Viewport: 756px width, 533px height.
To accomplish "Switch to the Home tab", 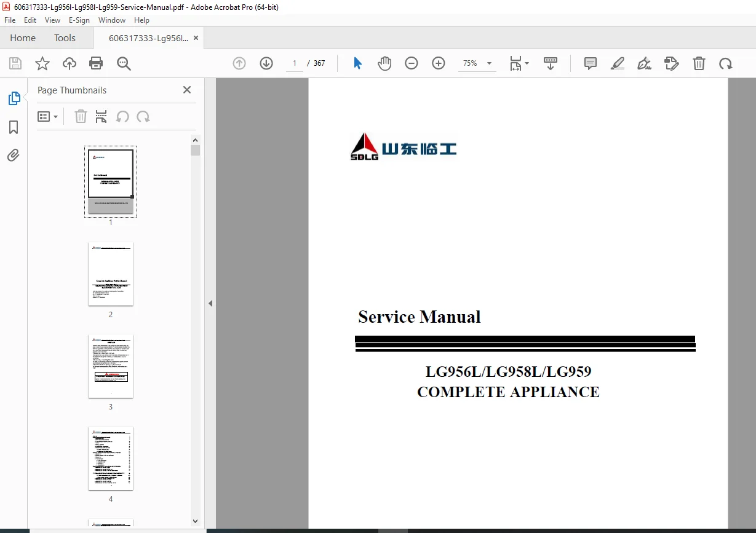I will point(23,38).
